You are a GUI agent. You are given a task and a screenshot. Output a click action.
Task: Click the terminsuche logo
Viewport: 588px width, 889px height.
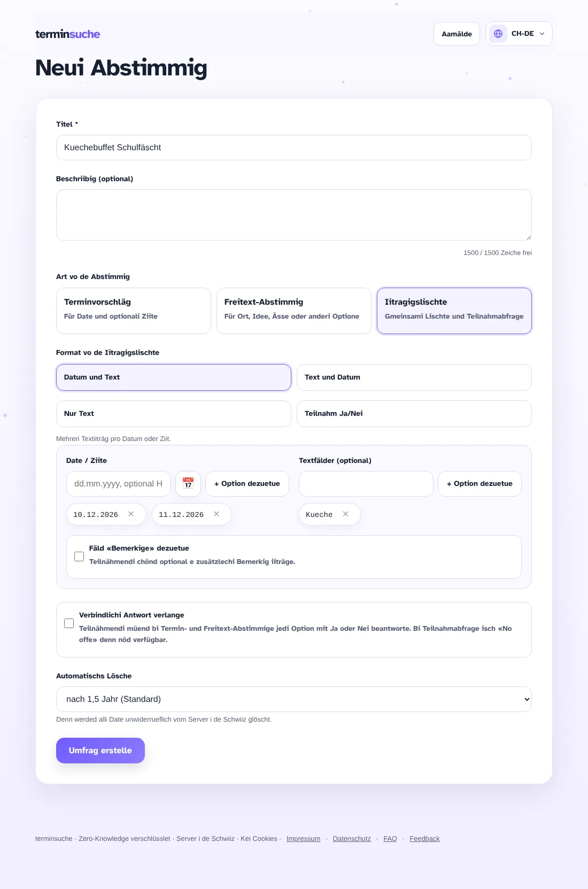[68, 34]
